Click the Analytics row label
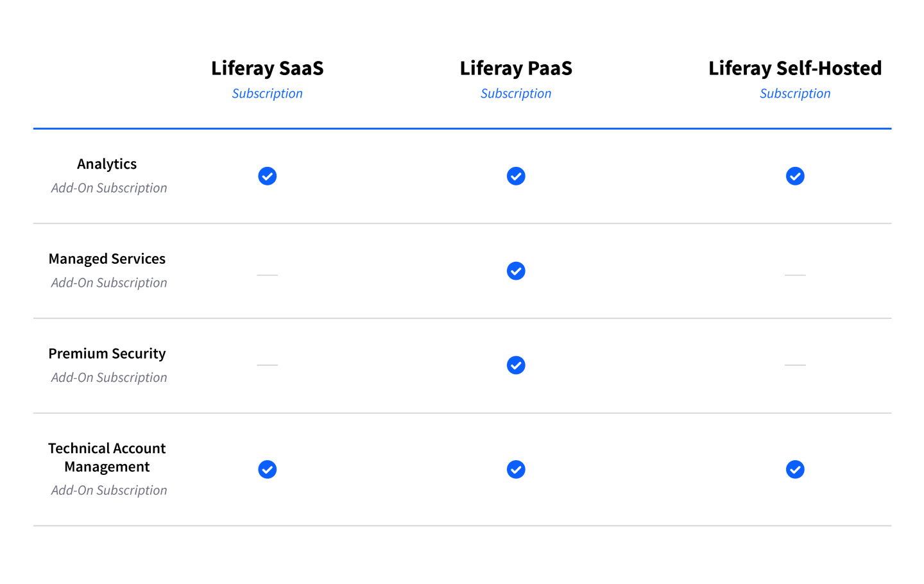The width and height of the screenshot is (924, 584). coord(107,164)
